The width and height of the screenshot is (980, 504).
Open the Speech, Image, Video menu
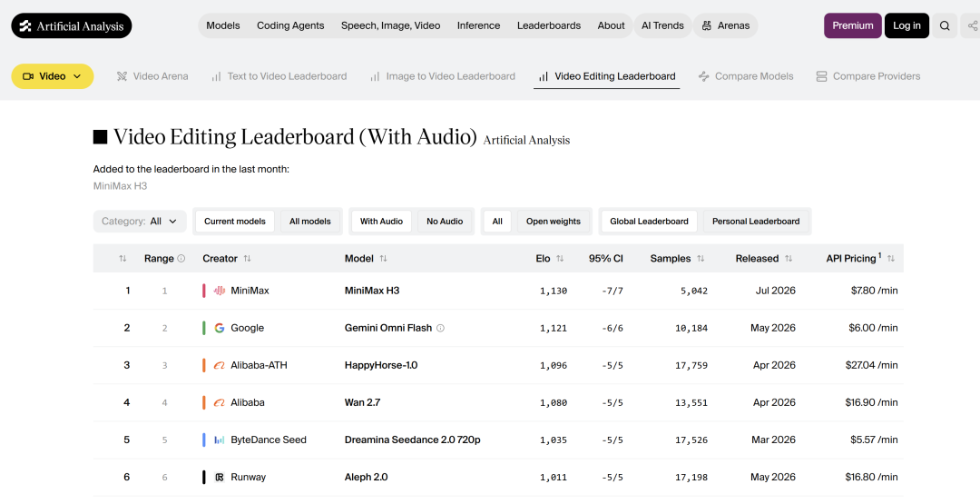pos(390,25)
